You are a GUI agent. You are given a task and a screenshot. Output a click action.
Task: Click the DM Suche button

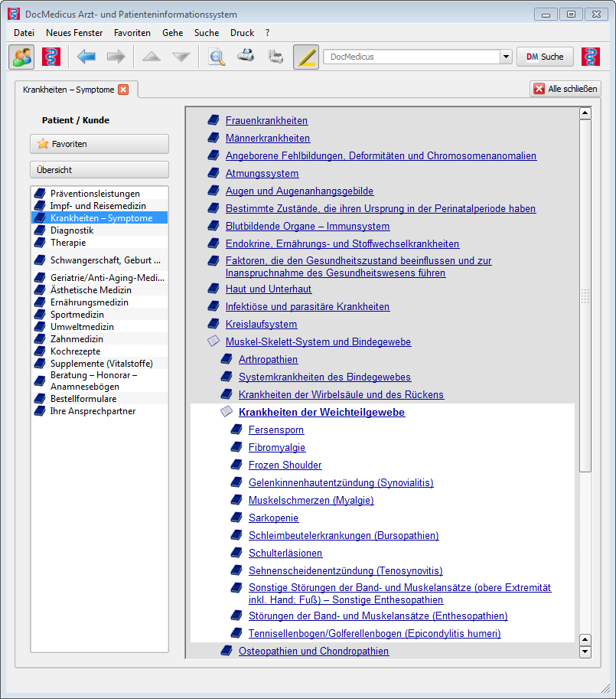click(x=545, y=57)
